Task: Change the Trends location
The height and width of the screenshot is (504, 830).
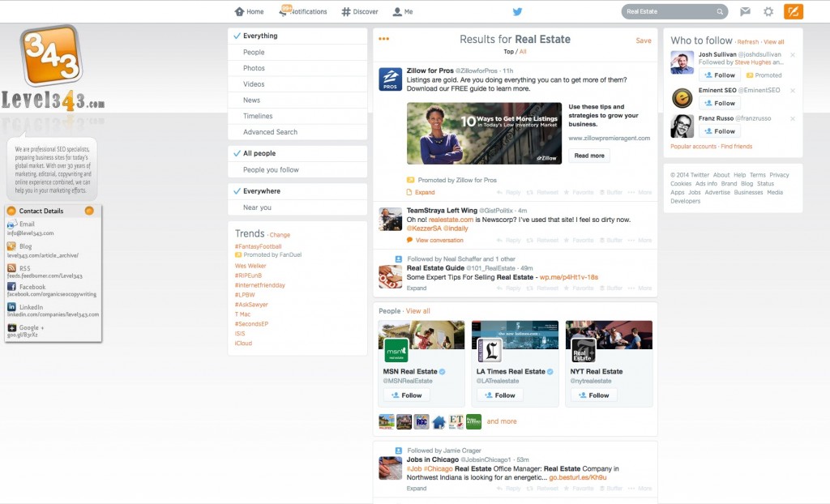Action: tap(280, 235)
